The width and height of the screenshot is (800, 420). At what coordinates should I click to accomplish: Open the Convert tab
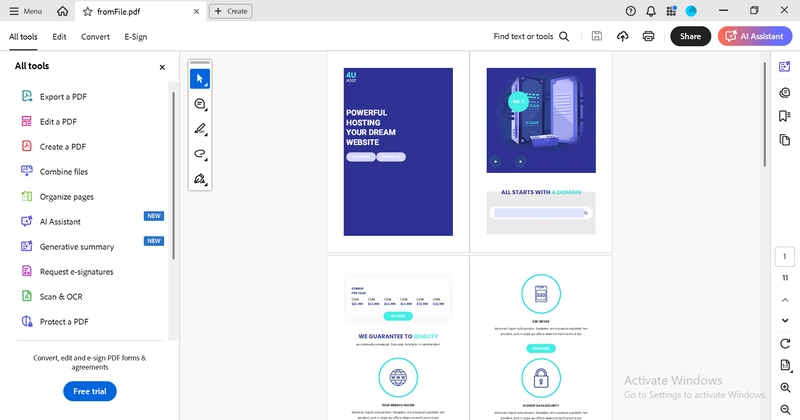pos(95,37)
